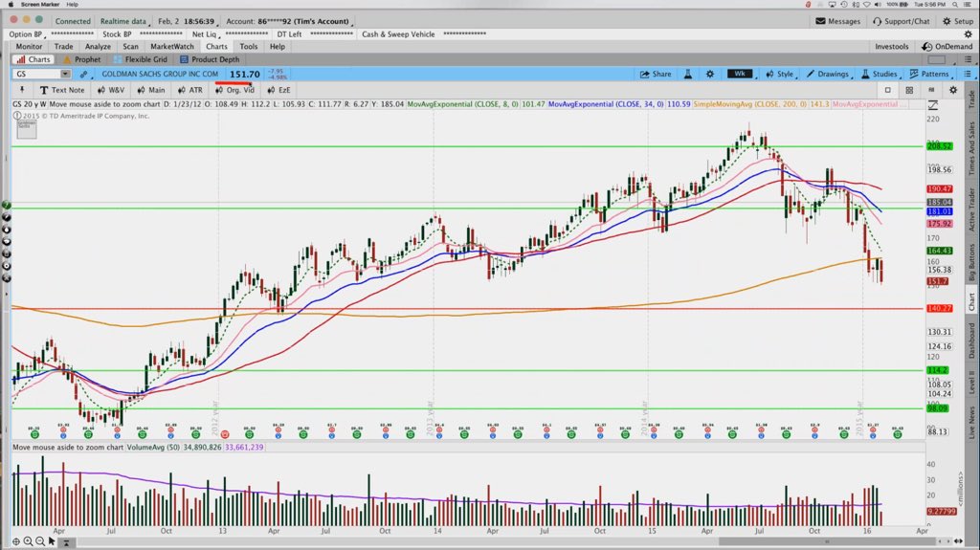Open the Setup gear menu

tap(957, 21)
